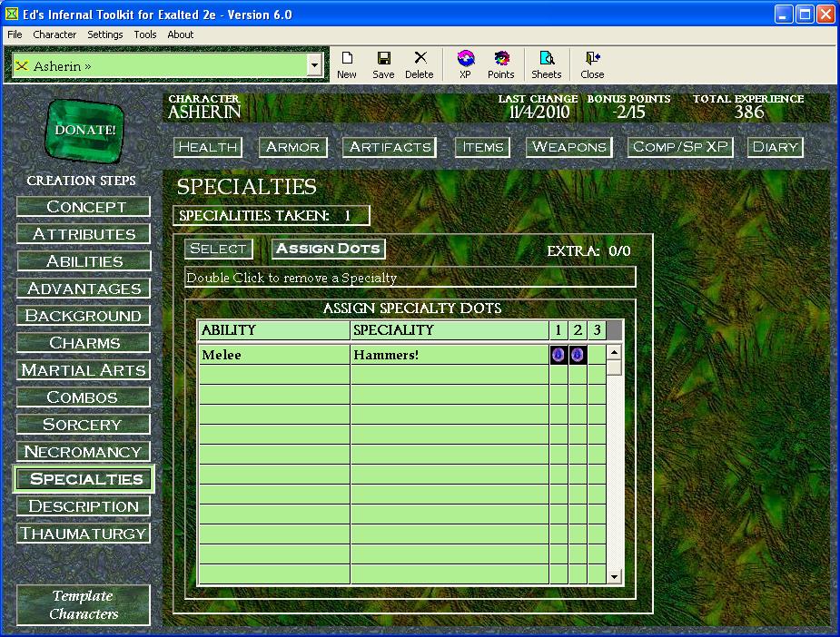This screenshot has height=637, width=840.
Task: Open the Items section
Action: click(x=483, y=147)
